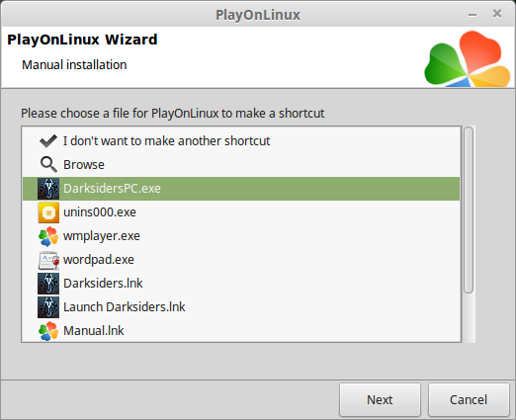Viewport: 516px width, 420px height.
Task: Choose the Browse entry text
Action: click(x=84, y=165)
